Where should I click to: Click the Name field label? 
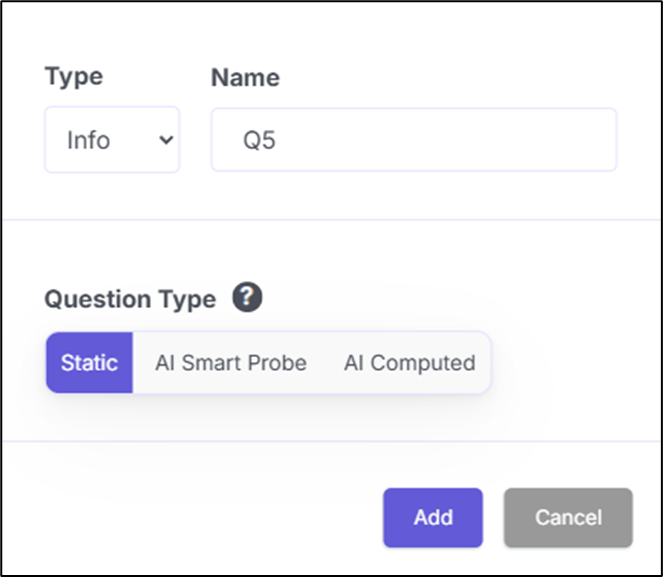(245, 77)
